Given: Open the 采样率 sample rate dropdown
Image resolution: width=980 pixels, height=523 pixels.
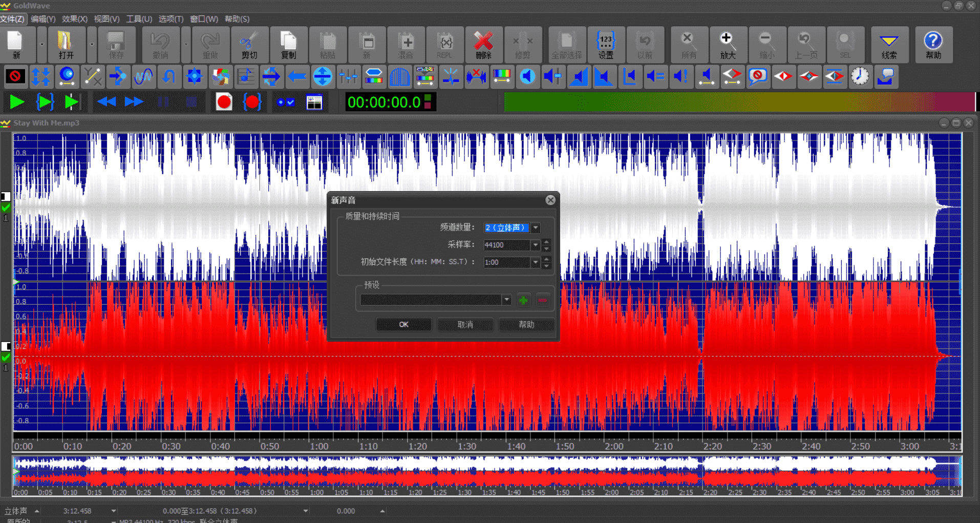Looking at the screenshot, I should [536, 245].
